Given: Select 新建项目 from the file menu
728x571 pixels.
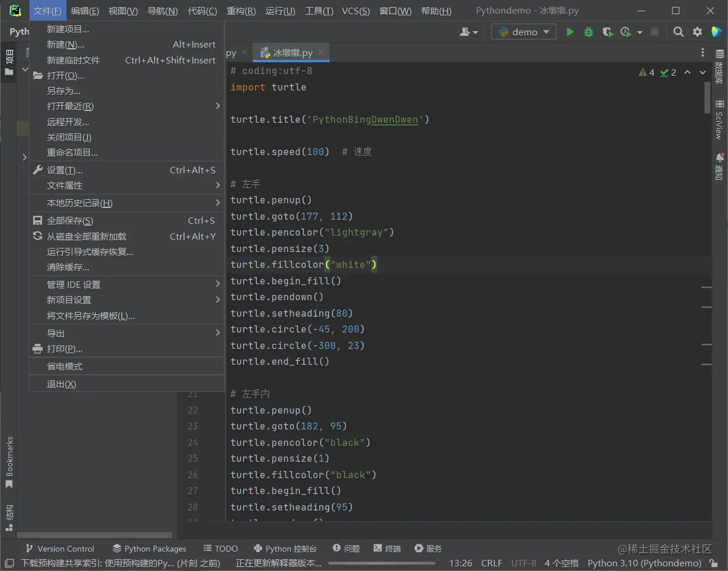Looking at the screenshot, I should coord(127,29).
